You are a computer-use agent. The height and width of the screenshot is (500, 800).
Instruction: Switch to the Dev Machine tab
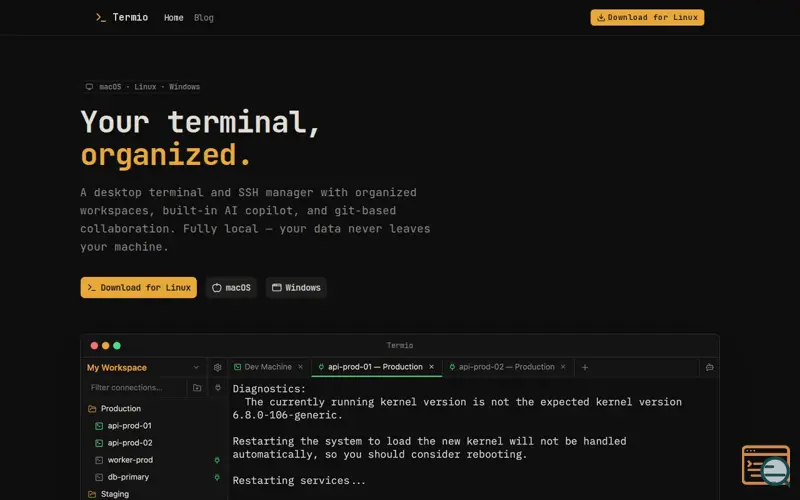(268, 367)
